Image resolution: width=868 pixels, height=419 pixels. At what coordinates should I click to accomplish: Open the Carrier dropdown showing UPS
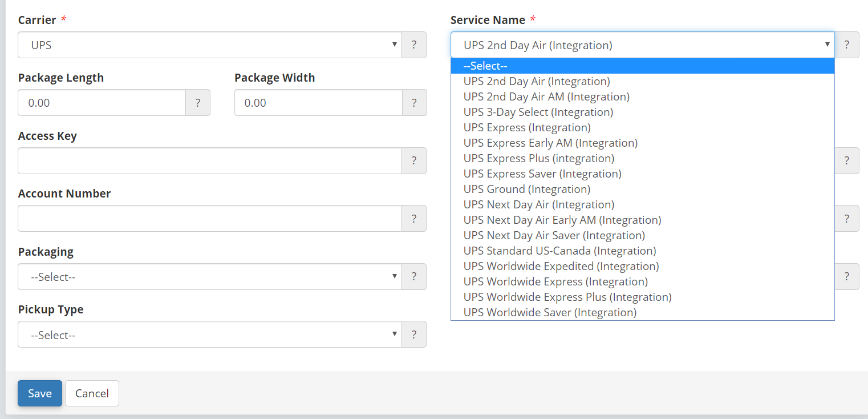coord(209,45)
